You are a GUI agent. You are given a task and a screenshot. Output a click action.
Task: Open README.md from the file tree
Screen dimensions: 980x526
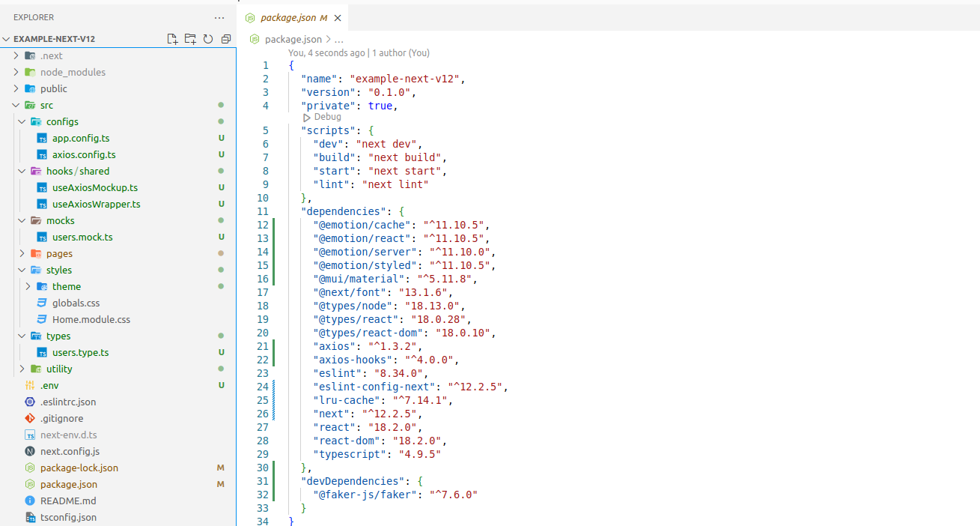tap(67, 501)
